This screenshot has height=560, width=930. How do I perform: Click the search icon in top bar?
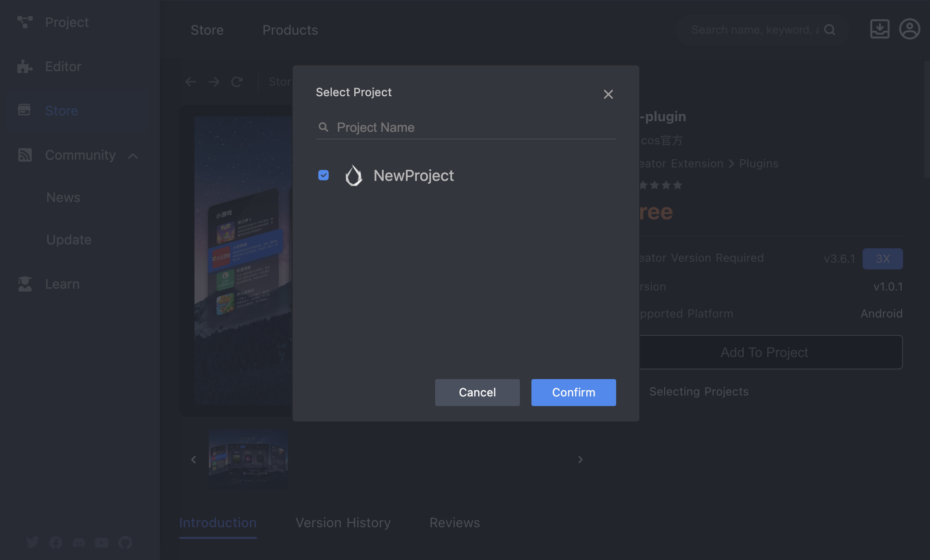829,30
